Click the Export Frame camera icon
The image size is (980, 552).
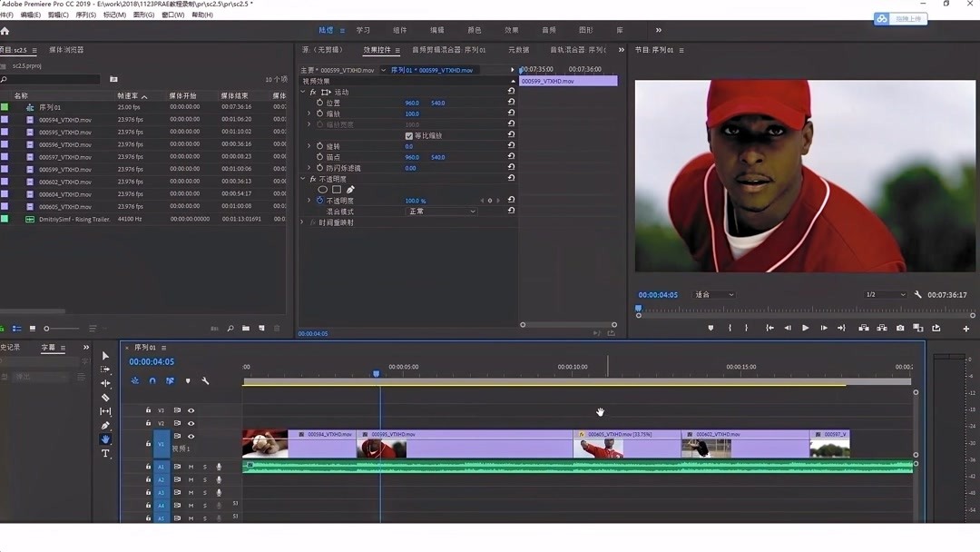899,327
